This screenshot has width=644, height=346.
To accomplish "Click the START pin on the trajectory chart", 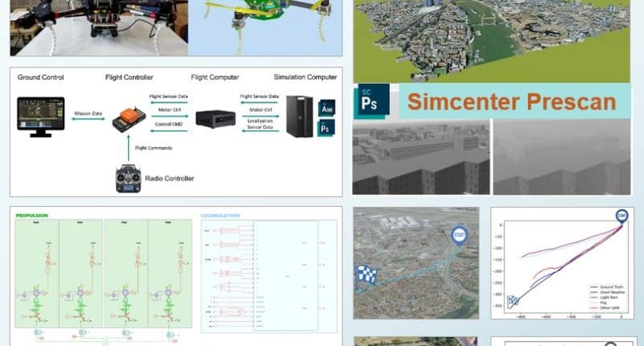I will (x=621, y=216).
